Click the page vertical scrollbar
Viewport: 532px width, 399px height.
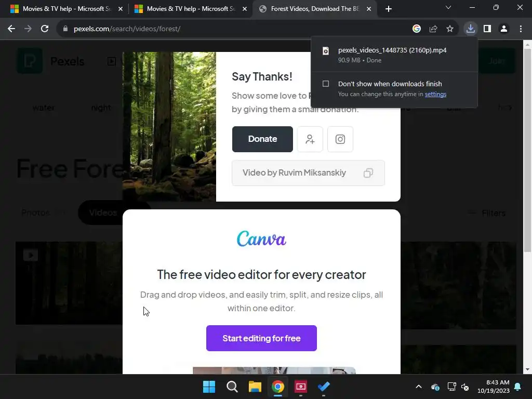click(527, 150)
